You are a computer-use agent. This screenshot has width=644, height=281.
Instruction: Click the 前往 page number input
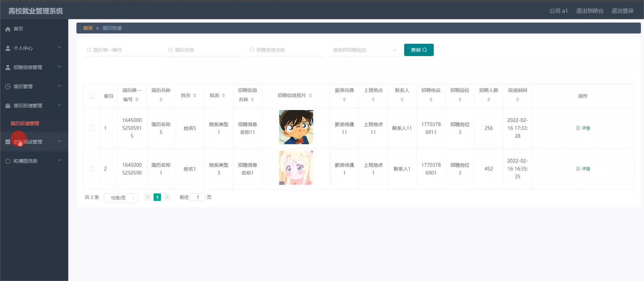198,197
